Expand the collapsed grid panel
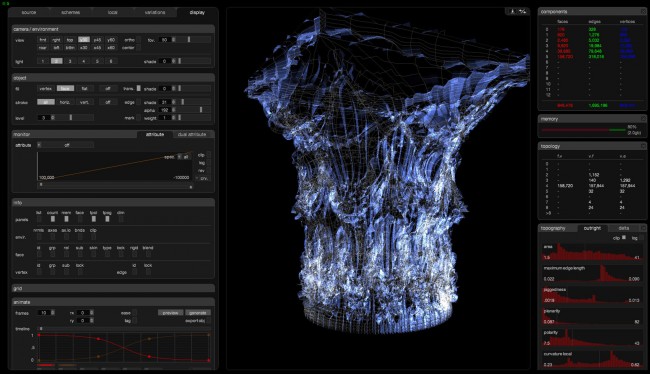The height and width of the screenshot is (374, 650). click(113, 288)
